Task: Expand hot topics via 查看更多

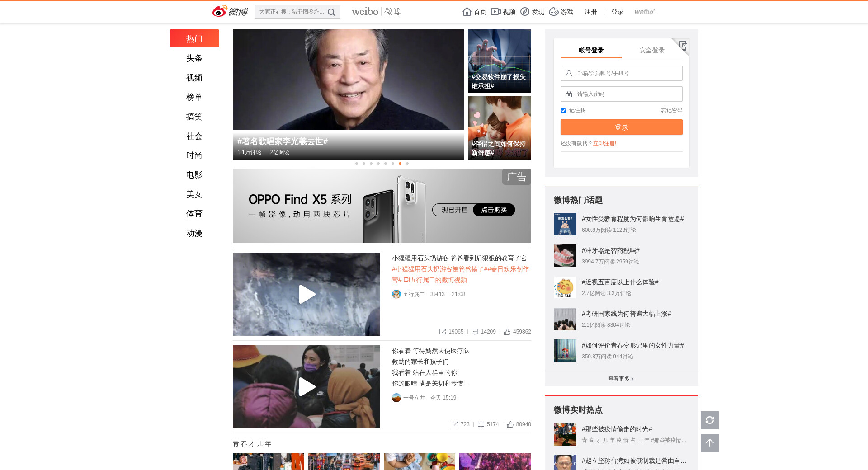Action: 621,379
